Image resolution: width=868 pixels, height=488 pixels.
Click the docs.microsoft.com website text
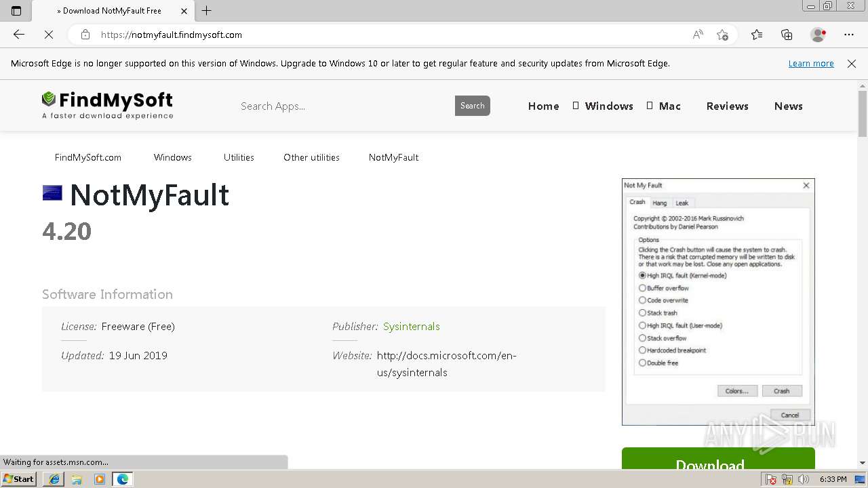click(x=446, y=364)
